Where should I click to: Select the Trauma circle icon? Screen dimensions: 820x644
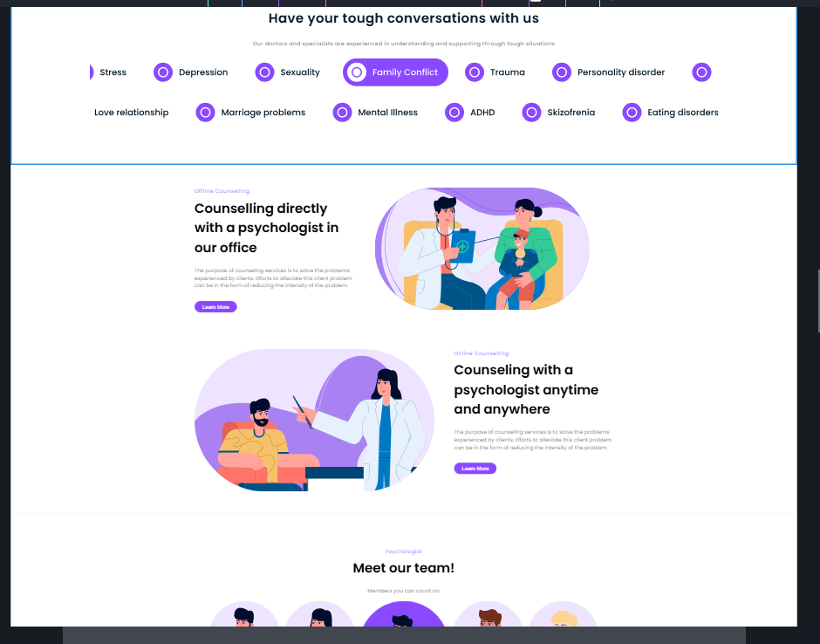click(475, 72)
